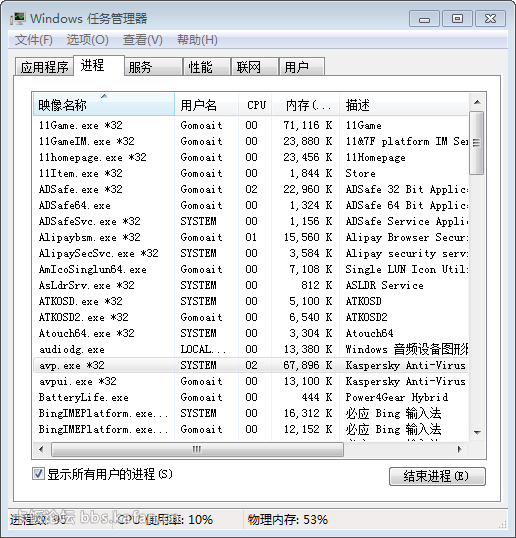This screenshot has height=538, width=516.
Task: Select process AlipaySecSvc.exe *32
Action: click(250, 254)
